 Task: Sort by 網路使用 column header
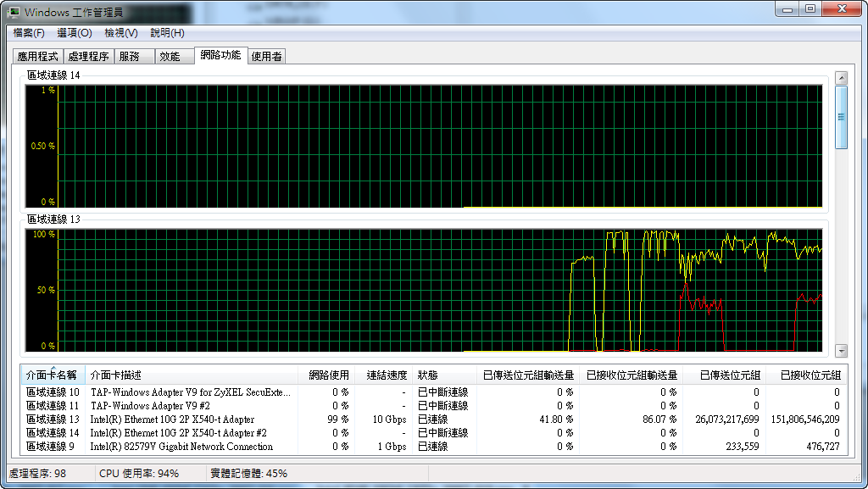point(326,375)
